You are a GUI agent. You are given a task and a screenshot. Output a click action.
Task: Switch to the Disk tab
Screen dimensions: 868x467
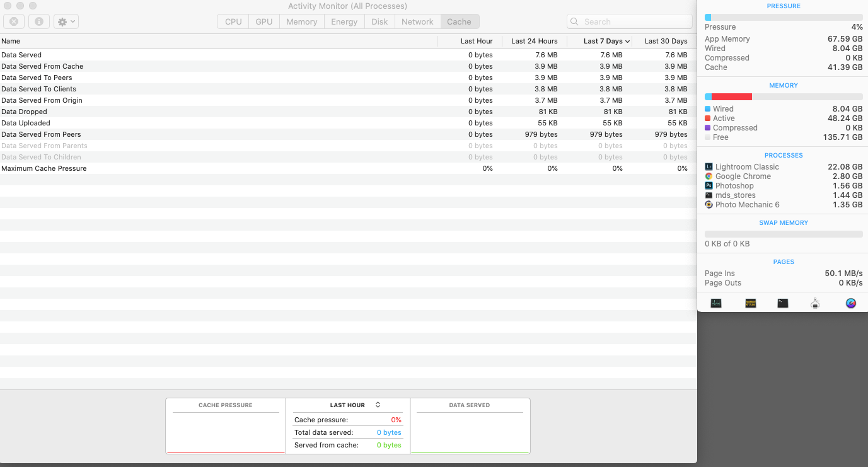tap(379, 21)
